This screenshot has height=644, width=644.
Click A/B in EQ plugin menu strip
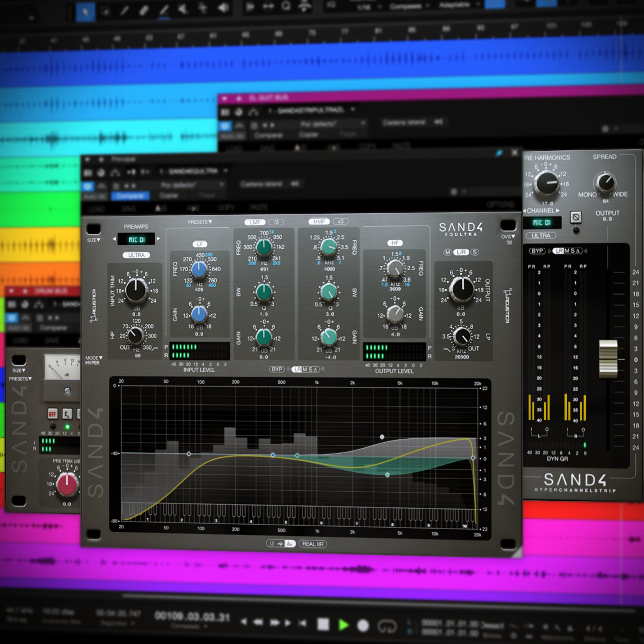coord(161,209)
